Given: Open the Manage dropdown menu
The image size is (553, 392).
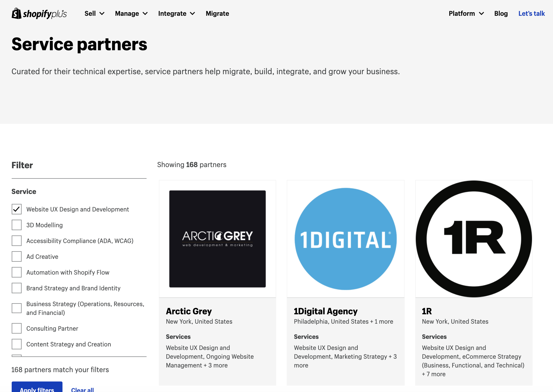Looking at the screenshot, I should [131, 14].
